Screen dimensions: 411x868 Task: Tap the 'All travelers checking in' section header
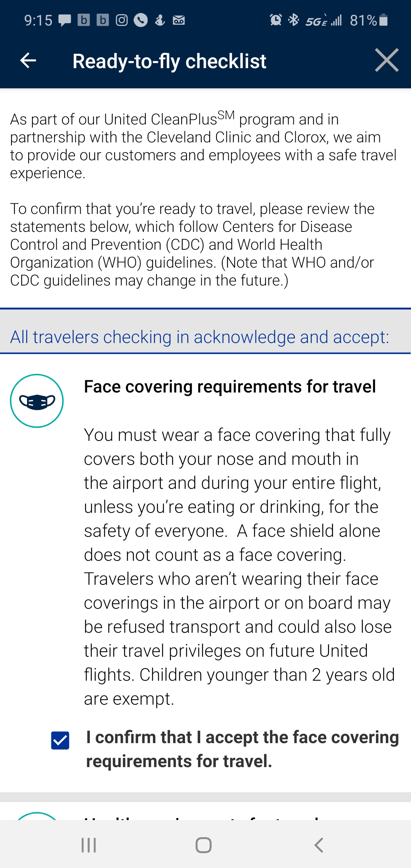tap(199, 337)
